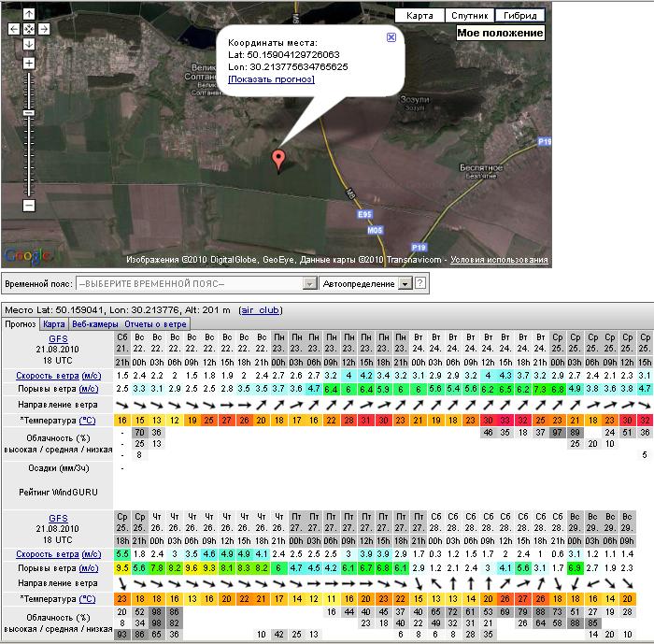654x644 pixels.
Task: Zoom out with the minus button
Action: 29,205
